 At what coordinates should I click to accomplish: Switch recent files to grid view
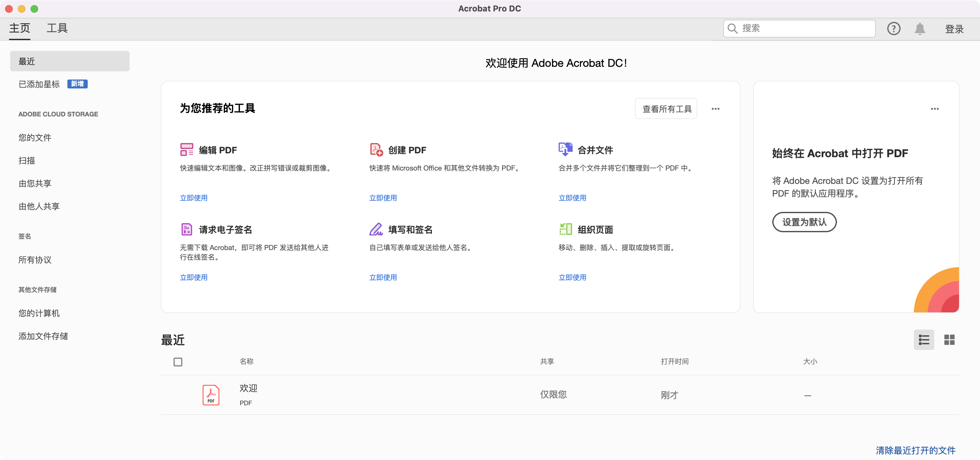949,340
